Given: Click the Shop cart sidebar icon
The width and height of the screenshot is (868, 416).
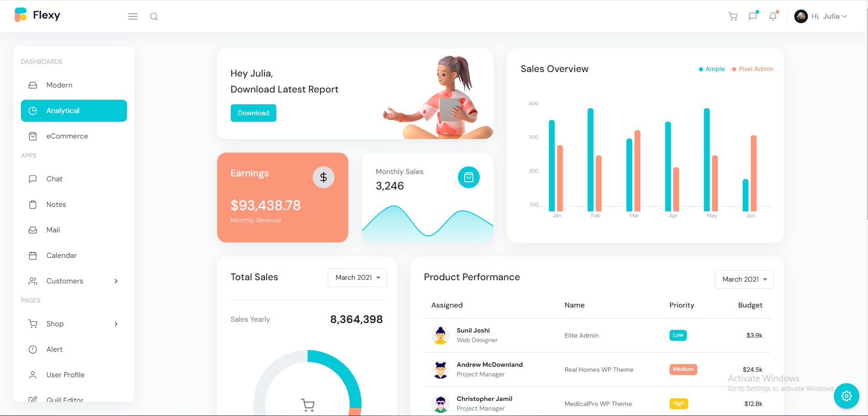Looking at the screenshot, I should [33, 324].
